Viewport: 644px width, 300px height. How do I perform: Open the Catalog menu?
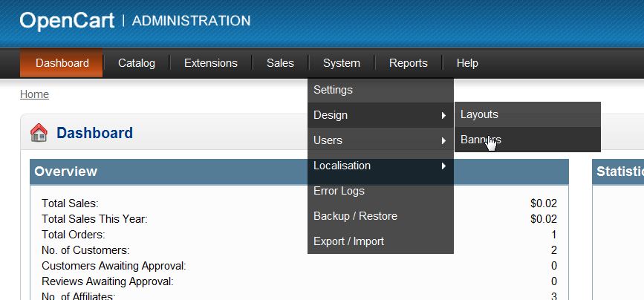pyautogui.click(x=137, y=63)
